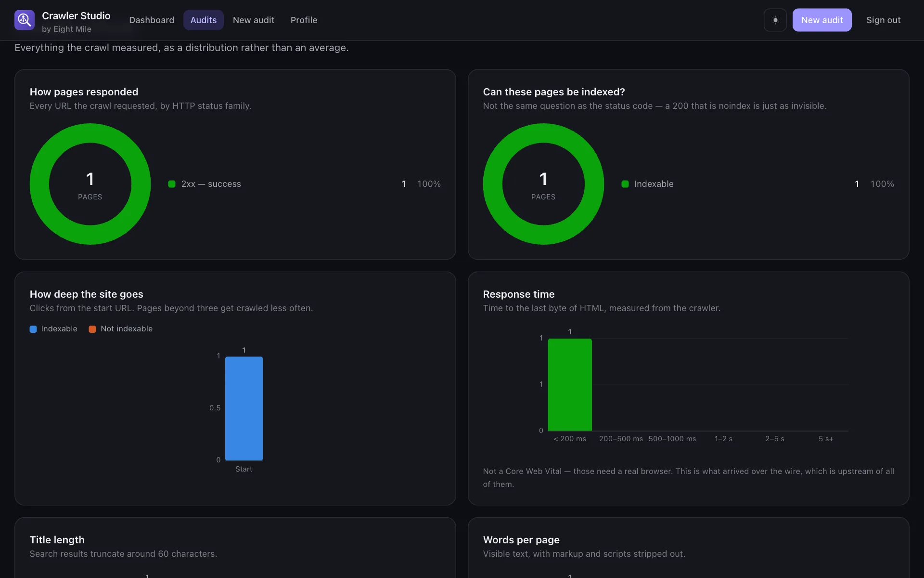
Task: Click the 'Title length' card heading
Action: point(57,540)
